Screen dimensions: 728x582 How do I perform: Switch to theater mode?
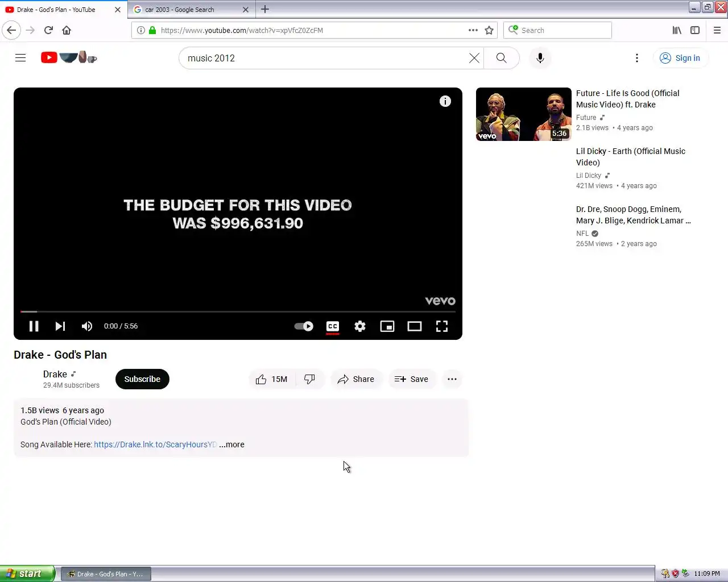(415, 326)
